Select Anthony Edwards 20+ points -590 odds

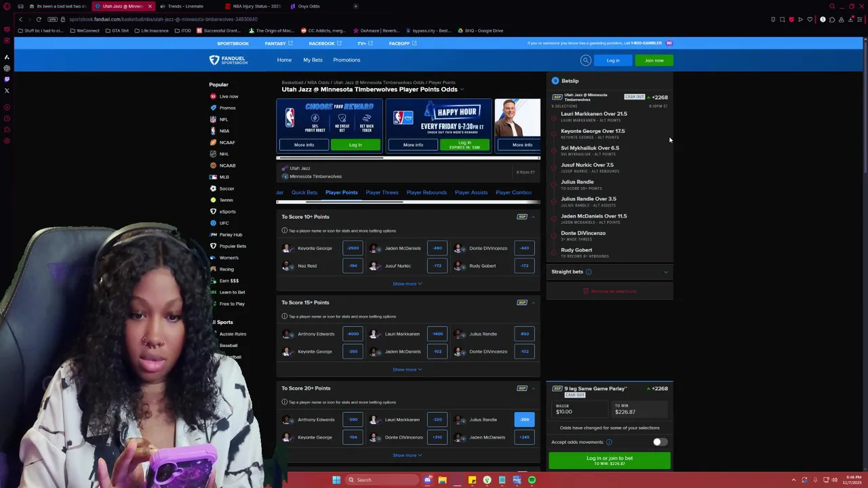pyautogui.click(x=353, y=420)
